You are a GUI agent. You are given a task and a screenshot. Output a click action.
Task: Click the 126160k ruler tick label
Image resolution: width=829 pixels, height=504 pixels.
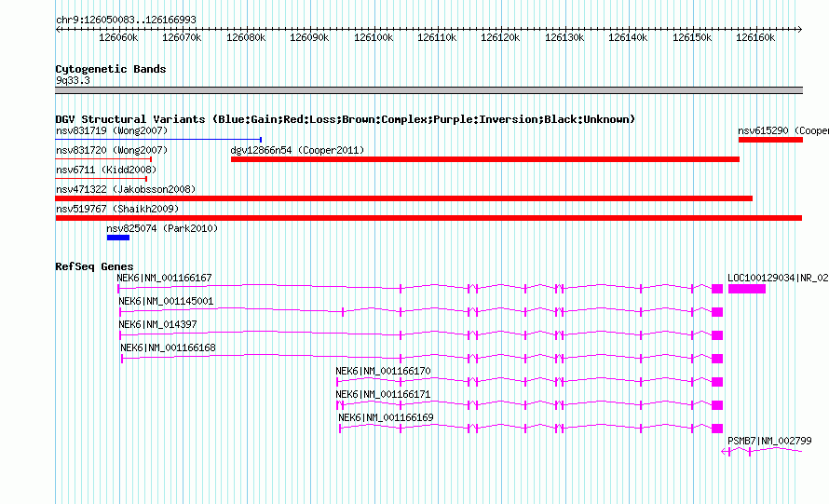755,37
